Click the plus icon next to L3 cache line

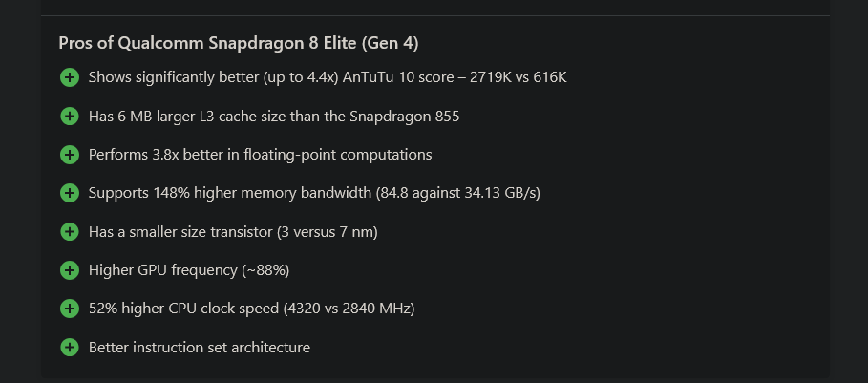coord(69,117)
